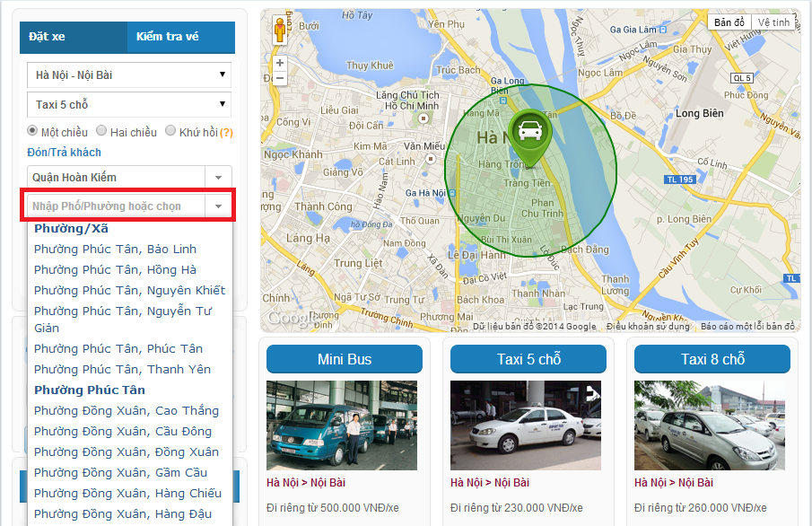This screenshot has width=812, height=526.
Task: Click the Street View pegman icon
Action: 280,31
